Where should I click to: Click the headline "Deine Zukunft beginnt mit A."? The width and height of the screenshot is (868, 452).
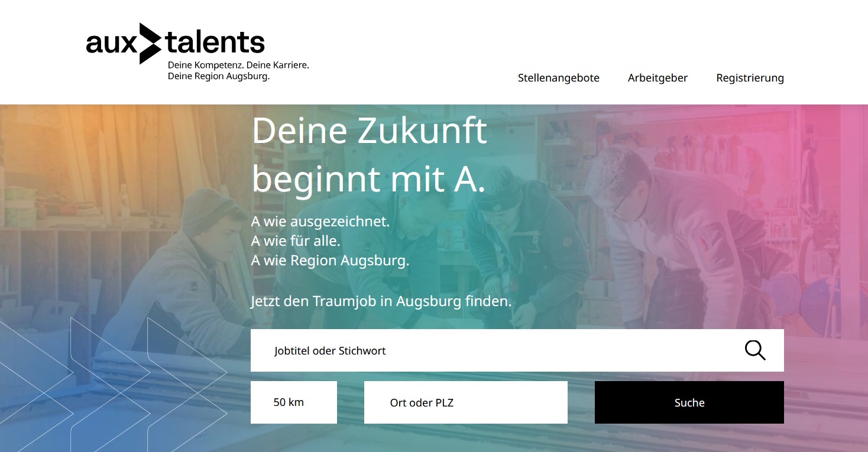pyautogui.click(x=370, y=154)
